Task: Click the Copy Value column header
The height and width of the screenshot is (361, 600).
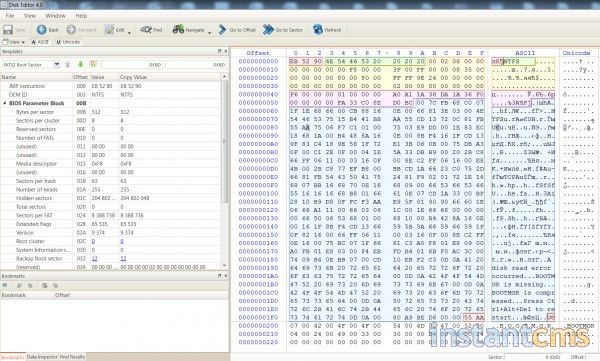Action: (170, 77)
